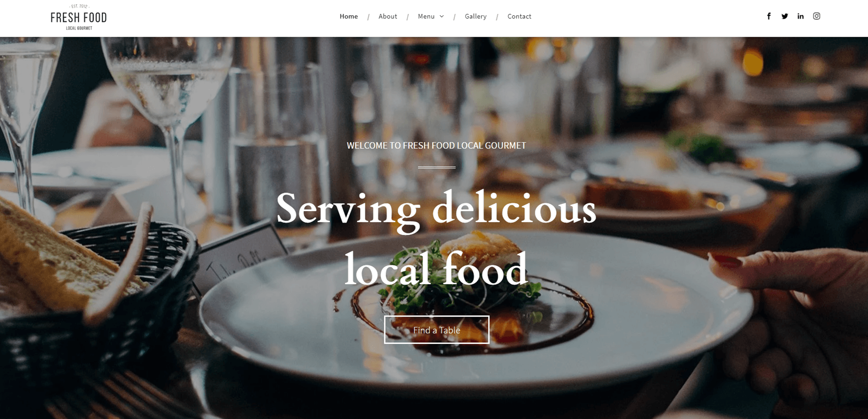The image size is (868, 419).
Task: Open the About page
Action: [388, 16]
